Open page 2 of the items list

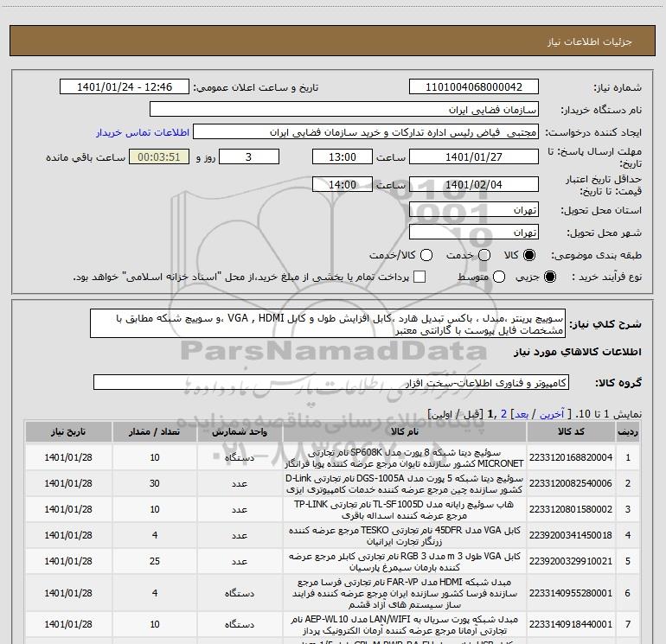(x=503, y=414)
